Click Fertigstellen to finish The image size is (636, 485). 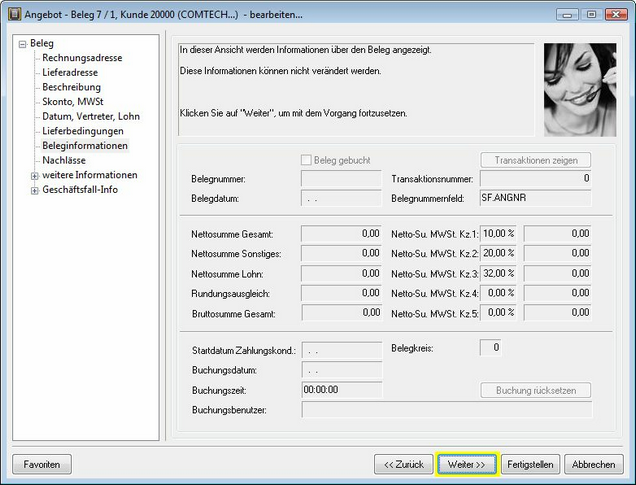tap(529, 464)
